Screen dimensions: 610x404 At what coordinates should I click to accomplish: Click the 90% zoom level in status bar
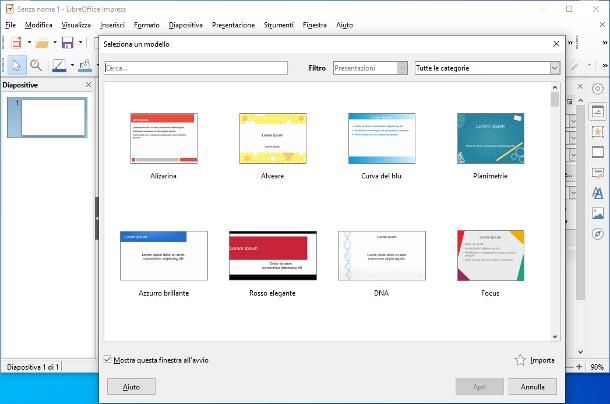pos(596,367)
